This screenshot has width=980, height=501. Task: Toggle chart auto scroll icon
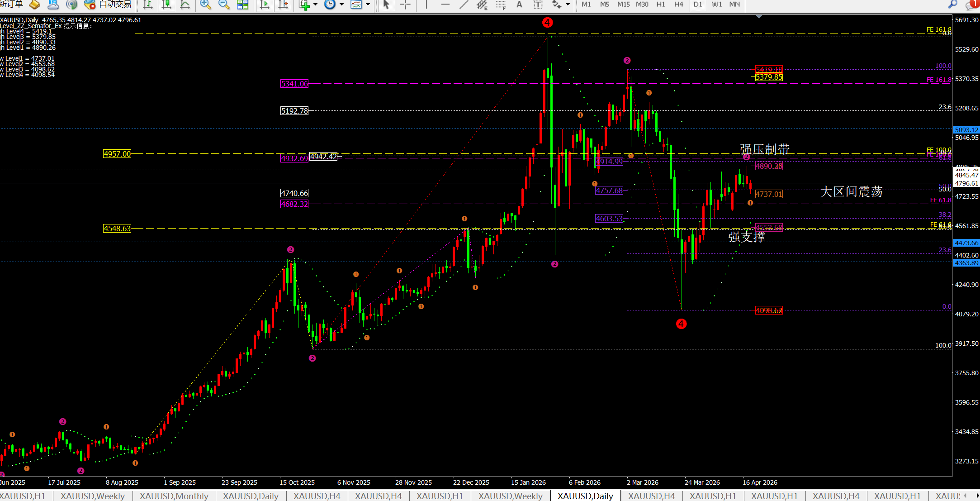click(x=265, y=5)
